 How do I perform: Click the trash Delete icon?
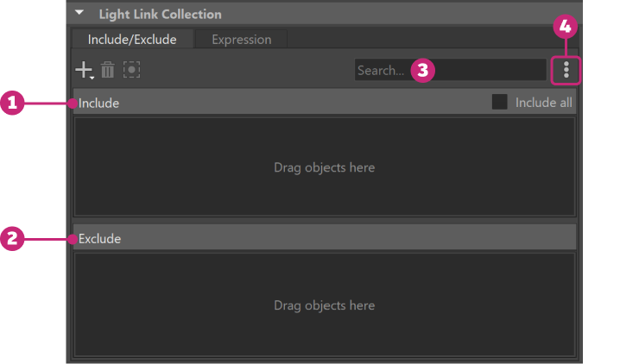(x=108, y=70)
